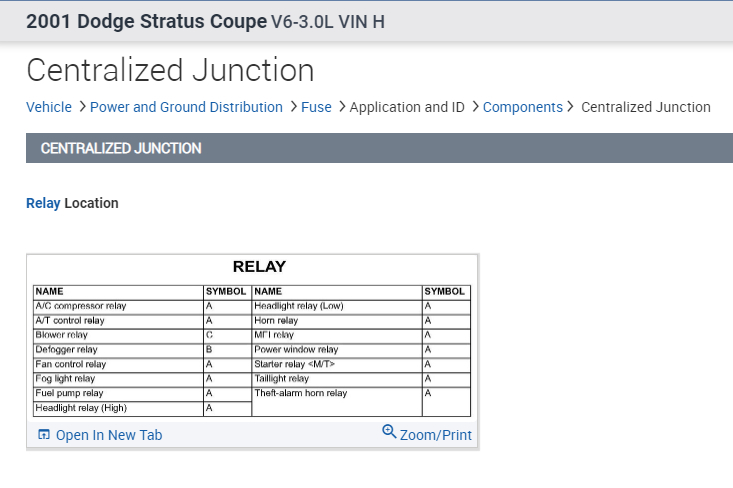Open Power and Ground Distribution breadcrumb
This screenshot has width=733, height=488.
(x=186, y=107)
